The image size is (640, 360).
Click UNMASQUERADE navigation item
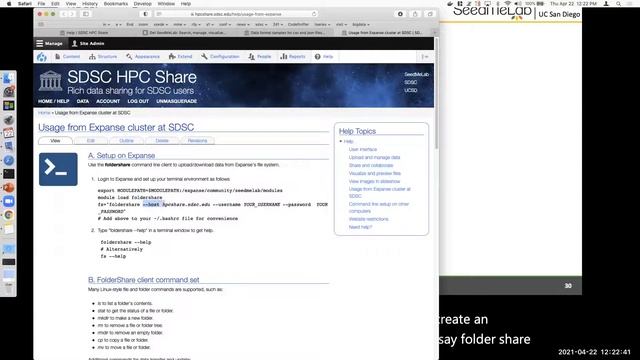tap(176, 101)
